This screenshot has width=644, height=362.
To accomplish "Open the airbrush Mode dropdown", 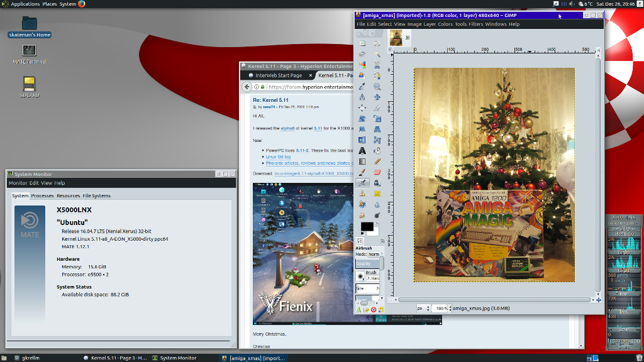I will click(x=374, y=255).
